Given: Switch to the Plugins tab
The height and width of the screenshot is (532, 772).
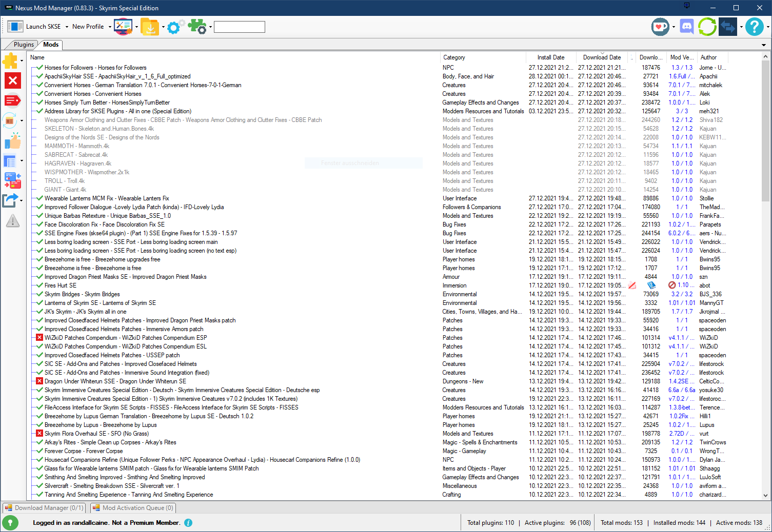Looking at the screenshot, I should [23, 45].
